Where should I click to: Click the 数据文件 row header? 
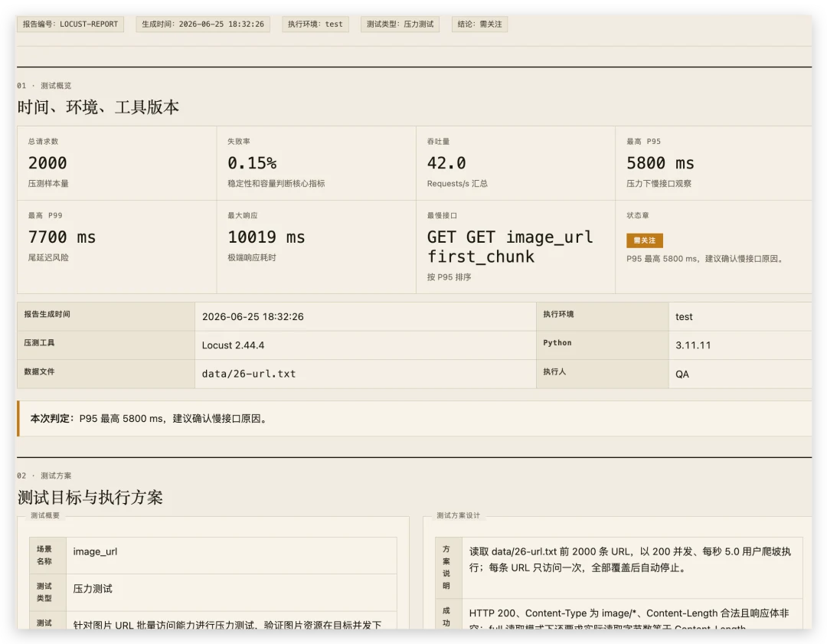106,374
